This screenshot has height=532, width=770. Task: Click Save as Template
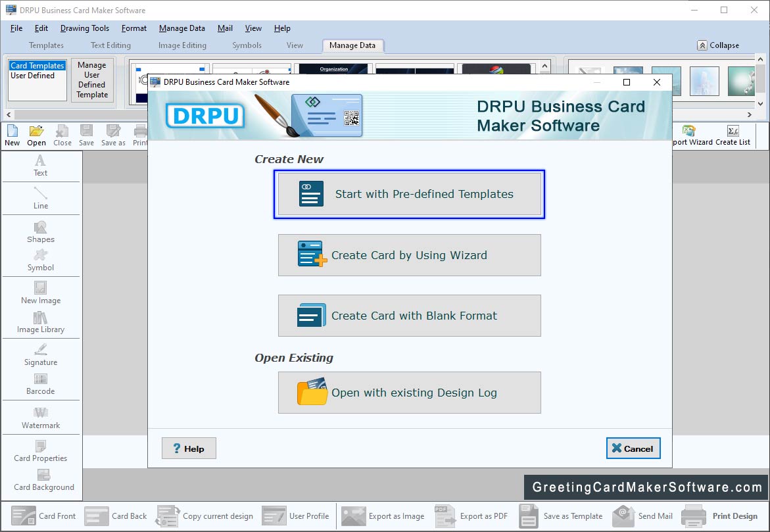(561, 516)
